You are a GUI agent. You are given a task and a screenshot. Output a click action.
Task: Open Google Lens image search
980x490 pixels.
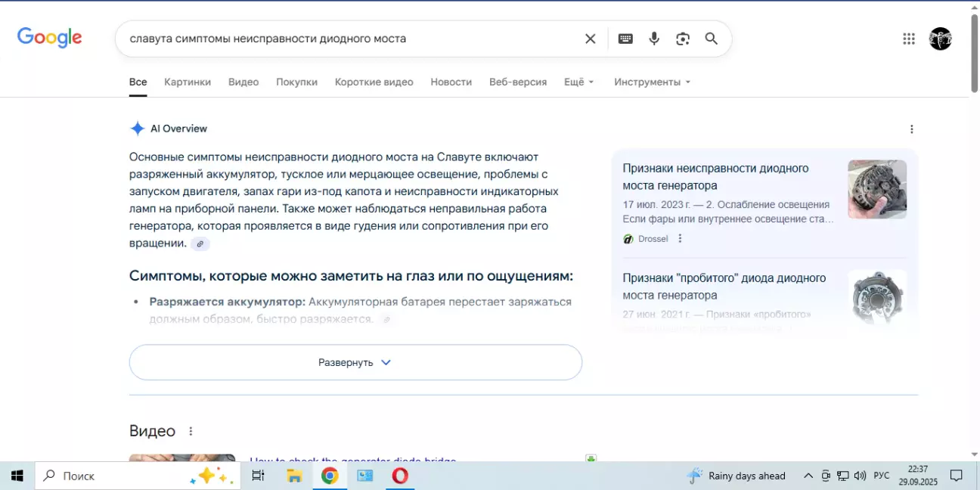coord(683,39)
